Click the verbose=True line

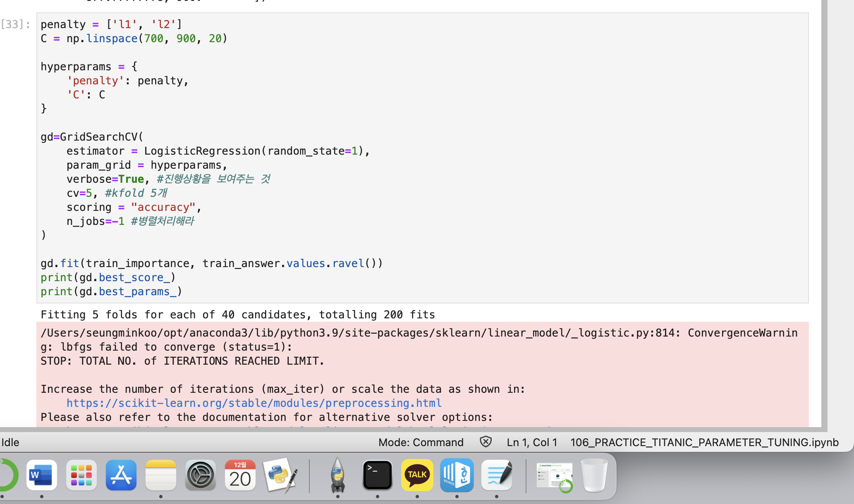168,179
